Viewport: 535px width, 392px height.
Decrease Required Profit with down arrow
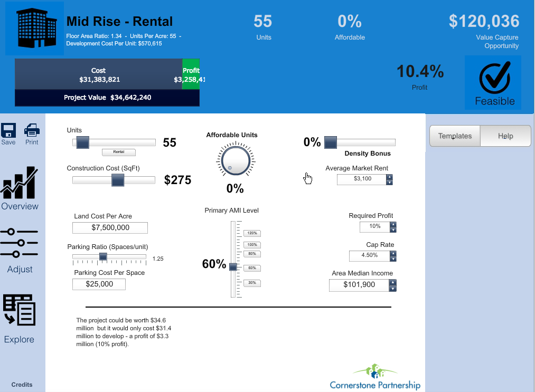coord(393,230)
